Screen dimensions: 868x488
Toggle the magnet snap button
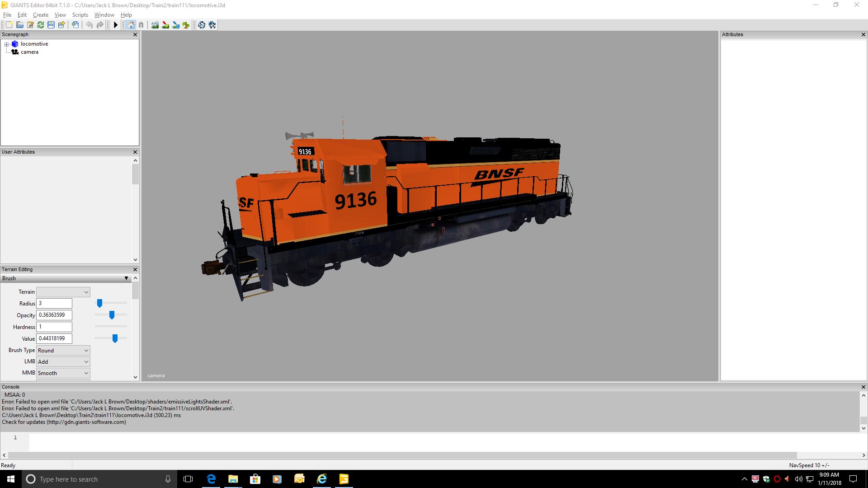(141, 25)
